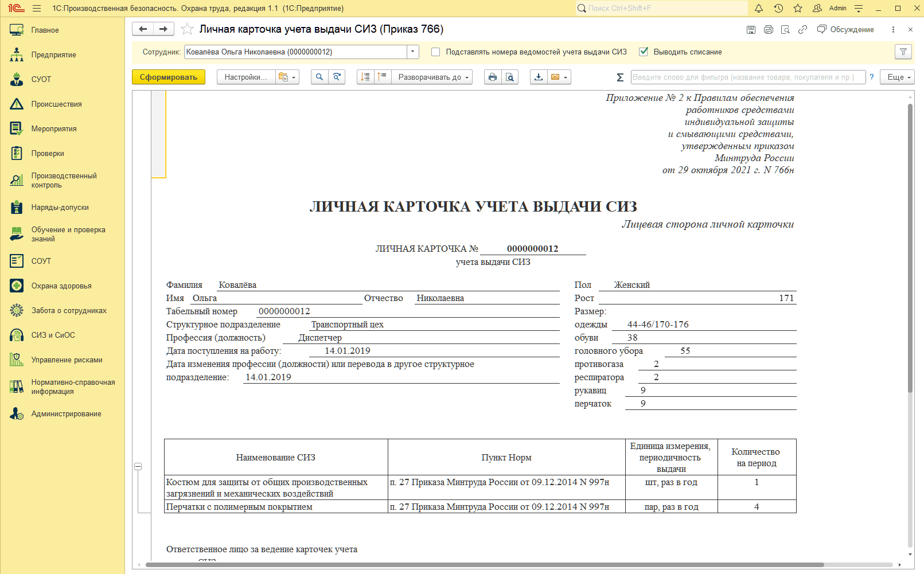Uncheck Выводить списание checkbox
924x574 pixels.
(x=644, y=52)
